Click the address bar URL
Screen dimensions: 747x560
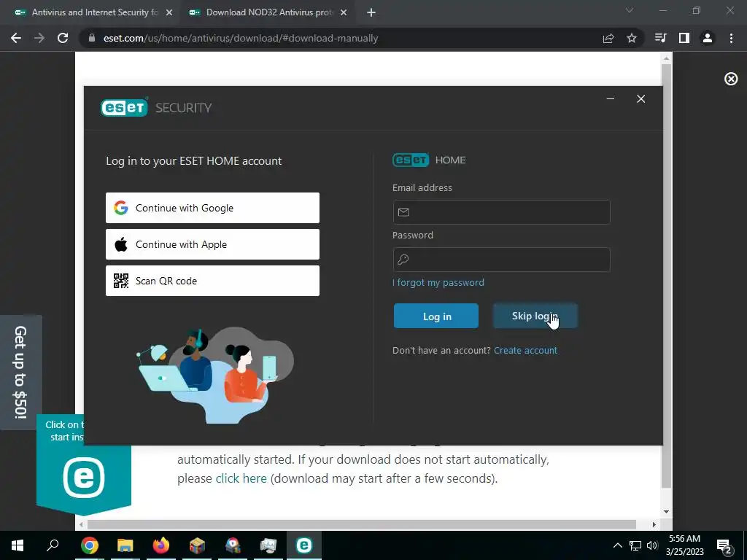tap(241, 38)
